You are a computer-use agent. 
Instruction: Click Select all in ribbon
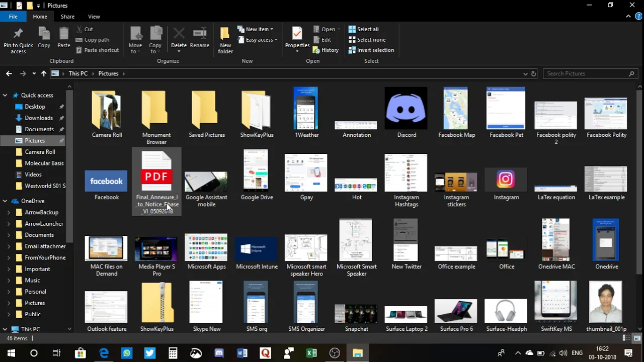tap(364, 29)
